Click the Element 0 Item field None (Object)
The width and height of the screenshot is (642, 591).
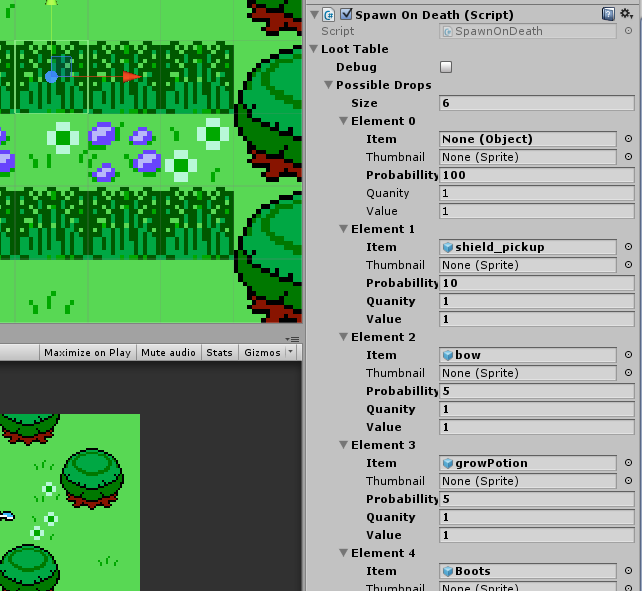pyautogui.click(x=528, y=139)
